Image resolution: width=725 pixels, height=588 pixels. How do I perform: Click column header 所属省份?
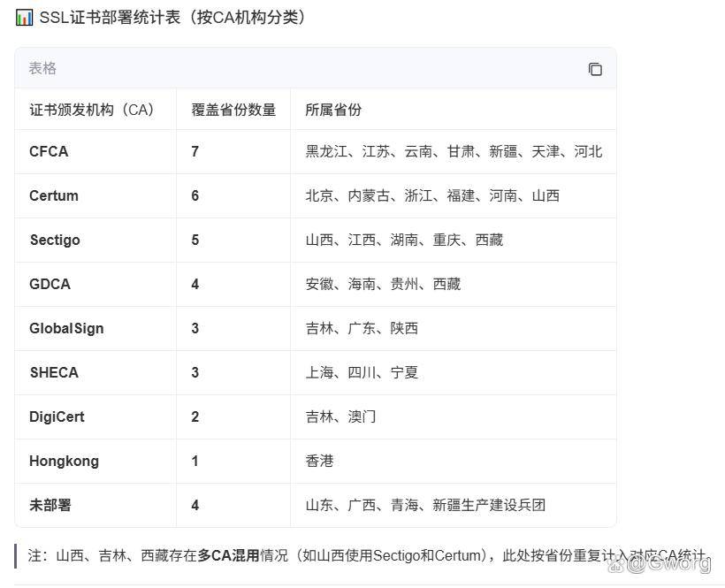pyautogui.click(x=333, y=110)
